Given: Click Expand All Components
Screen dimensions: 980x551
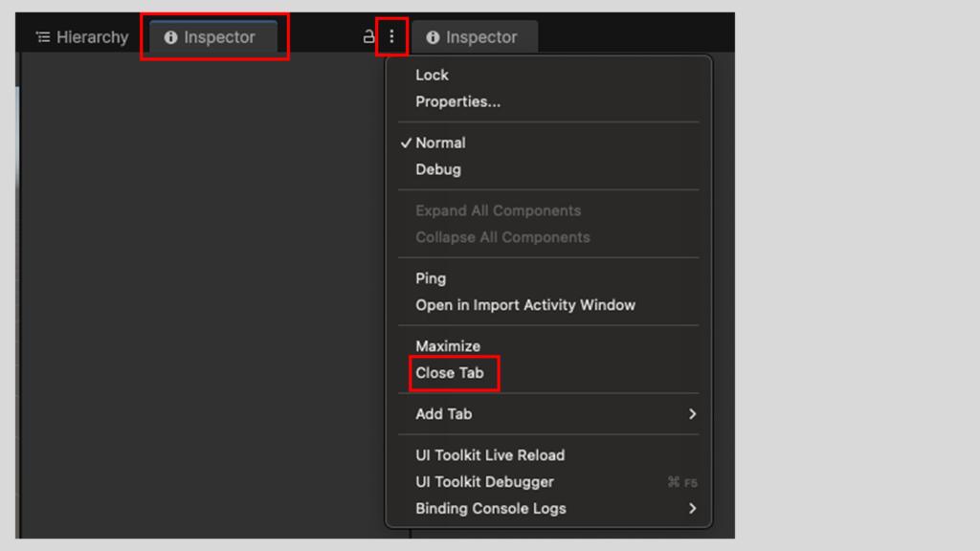Looking at the screenshot, I should point(498,210).
